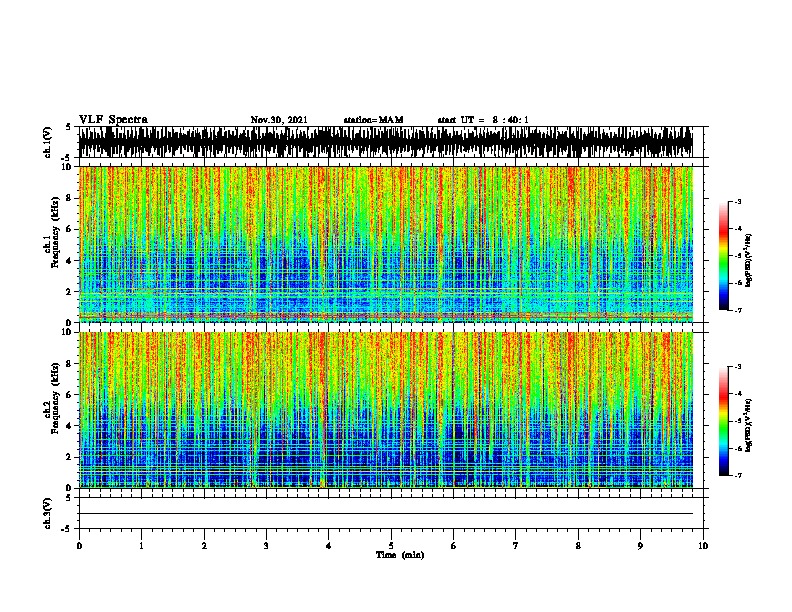
Task: Click time axis tick label "6"
Action: 454,546
